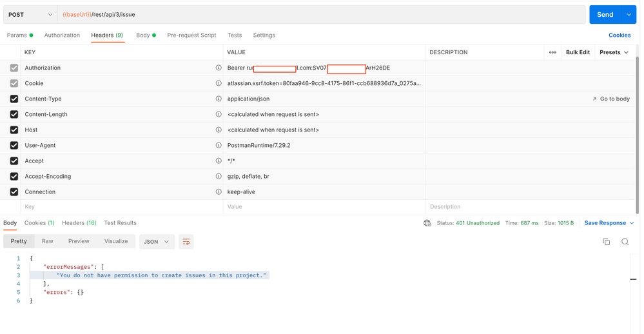Click the 401 Unauthorized status text
The image size is (644, 334).
point(477,223)
